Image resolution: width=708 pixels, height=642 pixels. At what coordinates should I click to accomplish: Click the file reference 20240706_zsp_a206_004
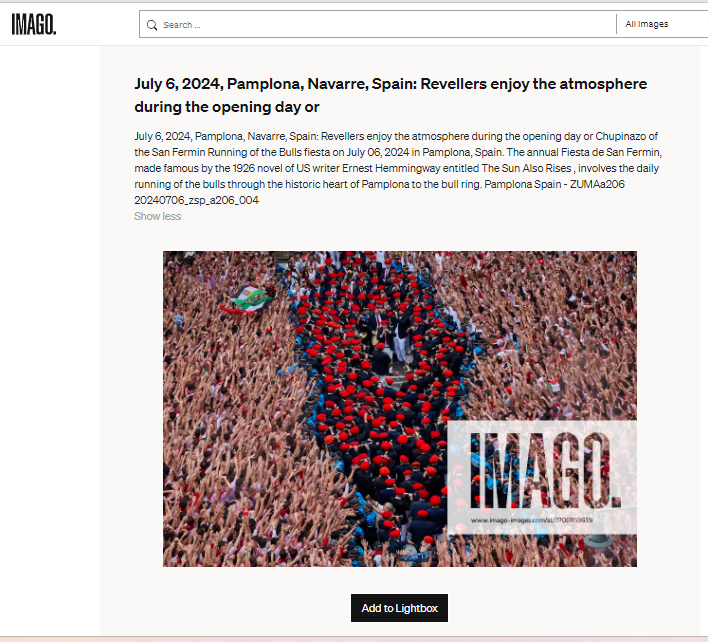pos(196,200)
